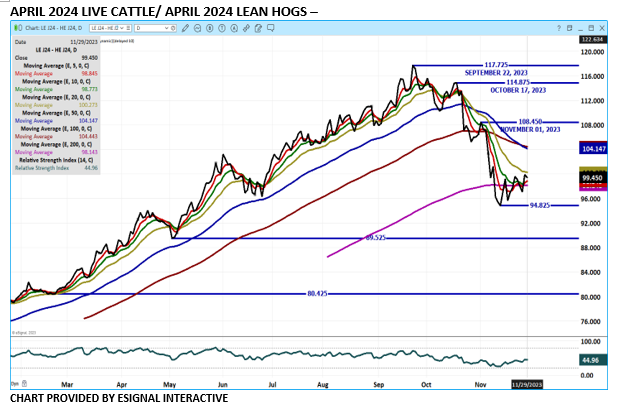Click the 99.450 close price tag
621x416 pixels.
pos(593,176)
